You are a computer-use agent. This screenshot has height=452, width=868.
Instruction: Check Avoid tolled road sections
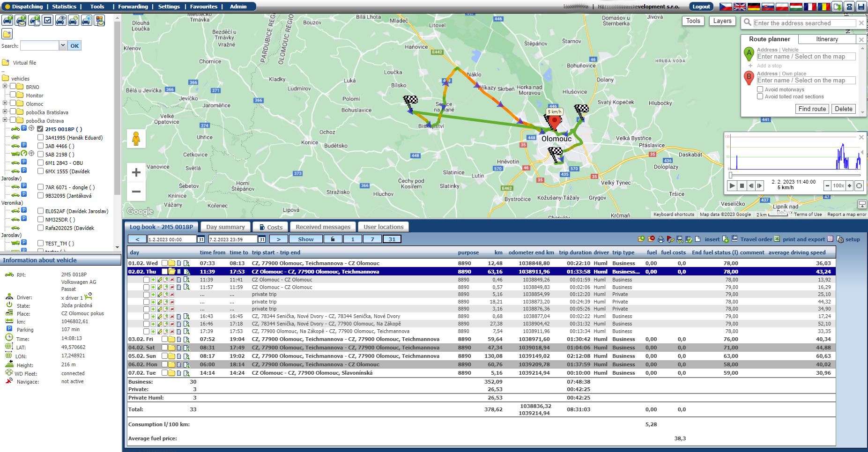(x=760, y=96)
